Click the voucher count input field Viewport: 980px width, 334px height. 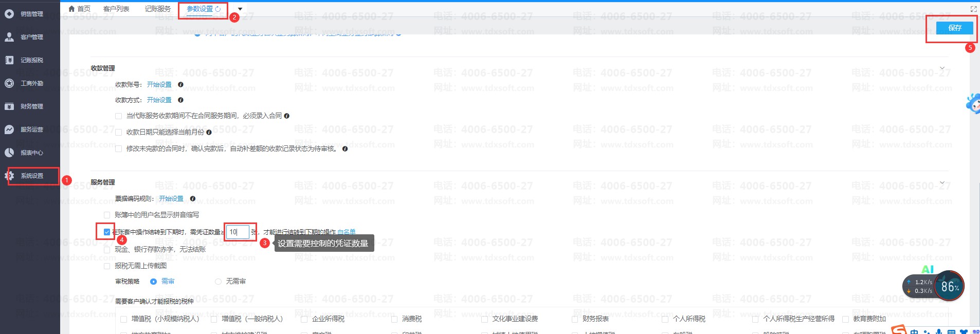(x=238, y=232)
